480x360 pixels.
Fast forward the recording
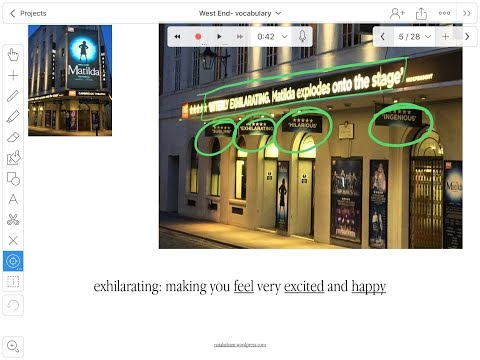point(239,37)
